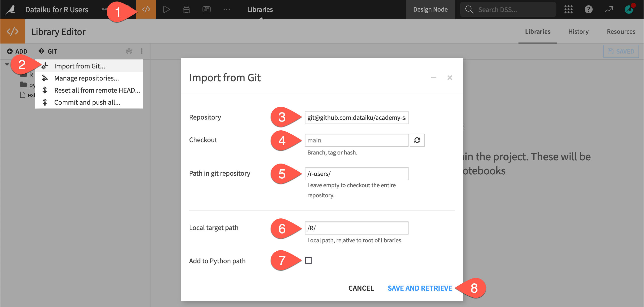Open the three-dot overflow menu in navbar
644x307 pixels.
tap(227, 10)
